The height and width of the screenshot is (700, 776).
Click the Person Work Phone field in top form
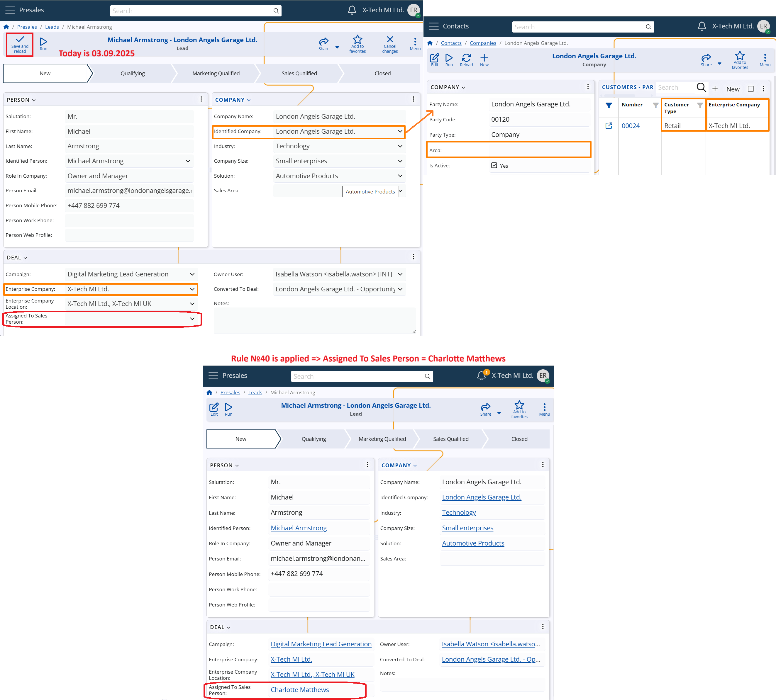[x=129, y=220]
